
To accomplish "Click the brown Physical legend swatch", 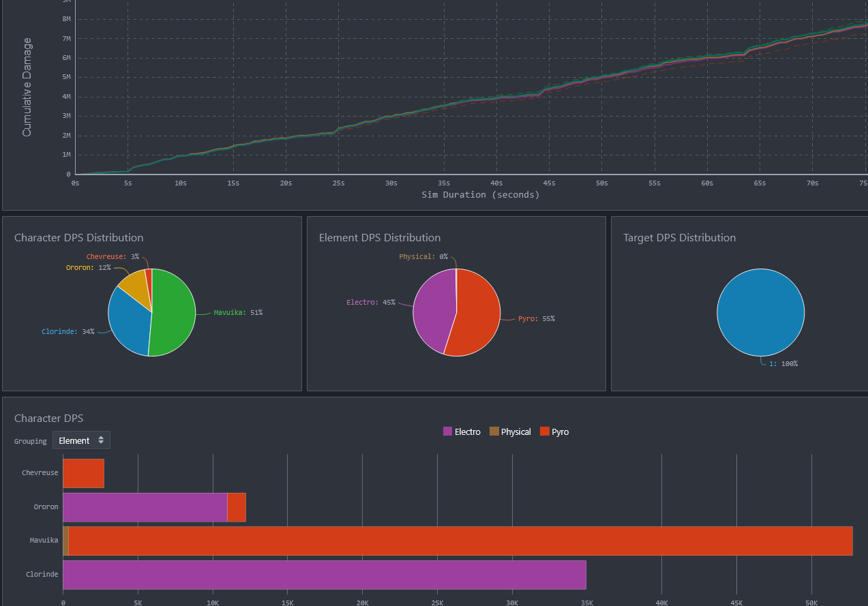I will (x=494, y=431).
